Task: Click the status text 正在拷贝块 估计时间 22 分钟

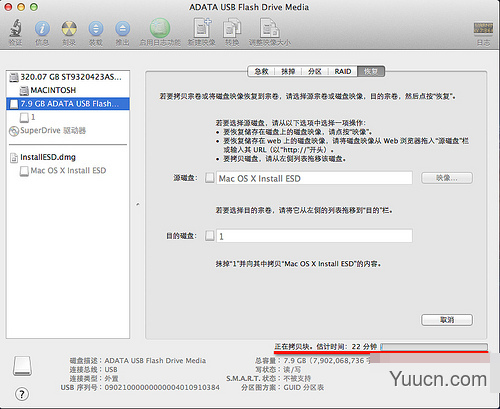Action: coord(326,347)
